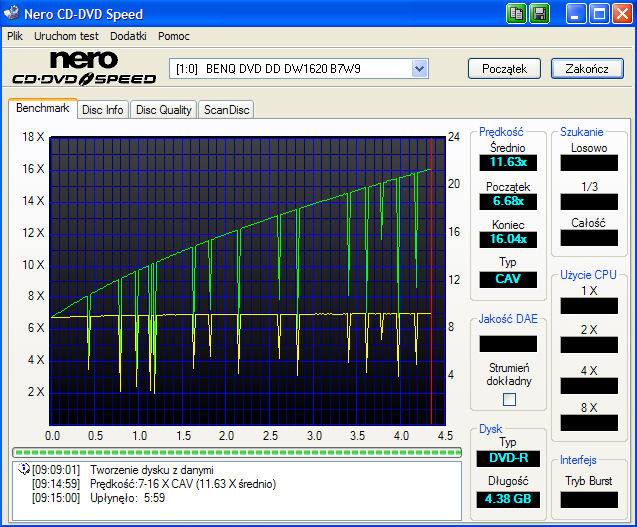
Task: Click the CAV type value
Action: pyautogui.click(x=508, y=279)
